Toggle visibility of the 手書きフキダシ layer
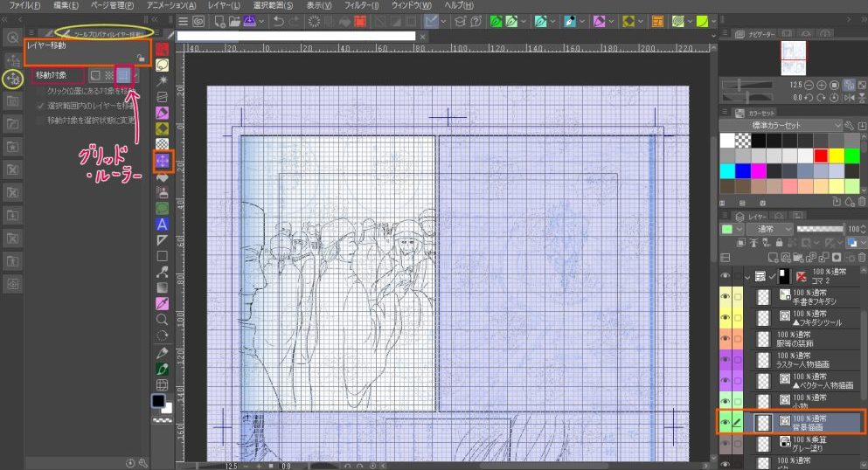 coord(726,297)
